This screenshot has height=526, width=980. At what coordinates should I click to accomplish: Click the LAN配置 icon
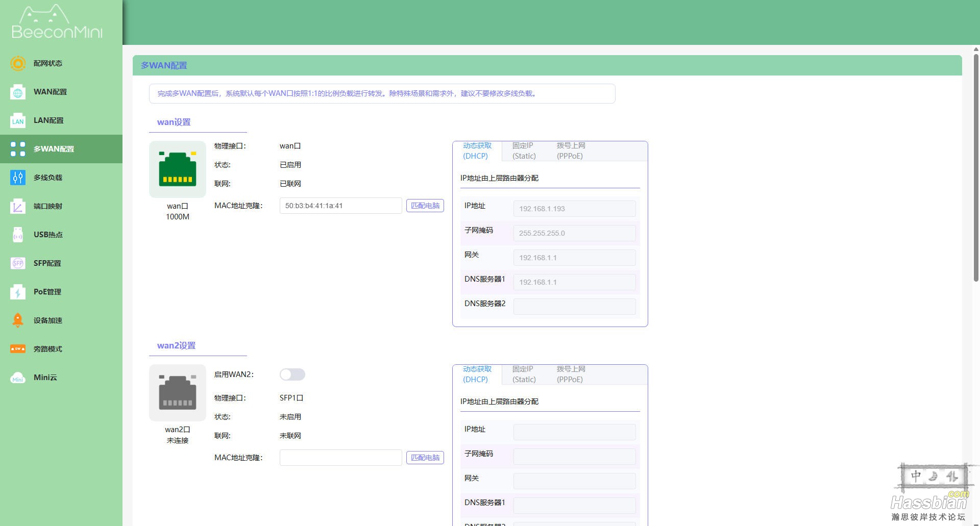pos(18,120)
